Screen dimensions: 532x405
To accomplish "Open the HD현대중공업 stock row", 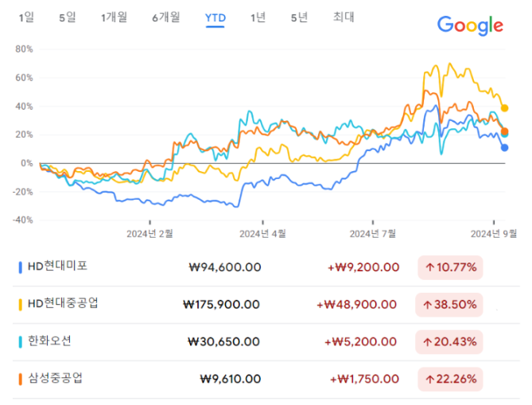I will [x=266, y=305].
